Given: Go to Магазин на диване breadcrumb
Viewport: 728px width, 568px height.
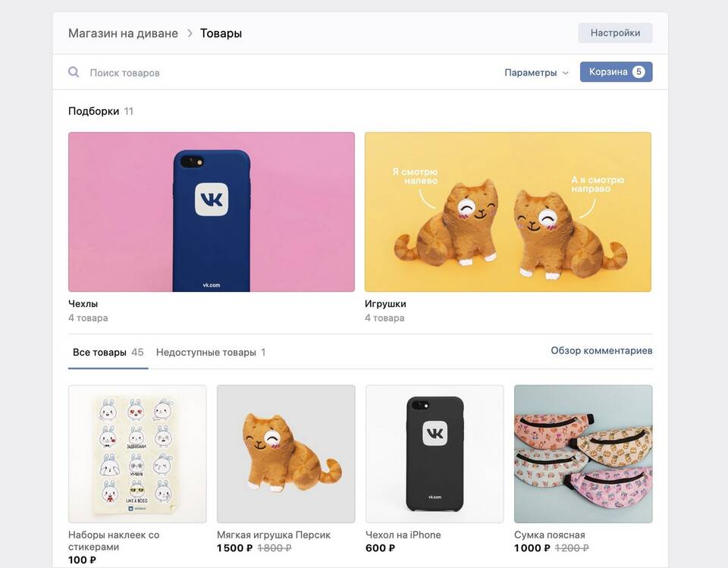Looking at the screenshot, I should click(x=123, y=33).
